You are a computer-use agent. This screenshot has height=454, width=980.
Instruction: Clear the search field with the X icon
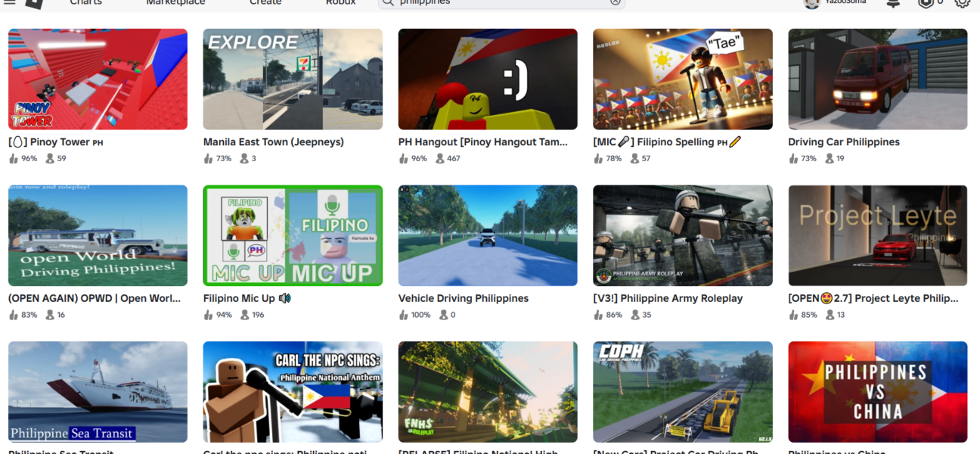click(616, 2)
